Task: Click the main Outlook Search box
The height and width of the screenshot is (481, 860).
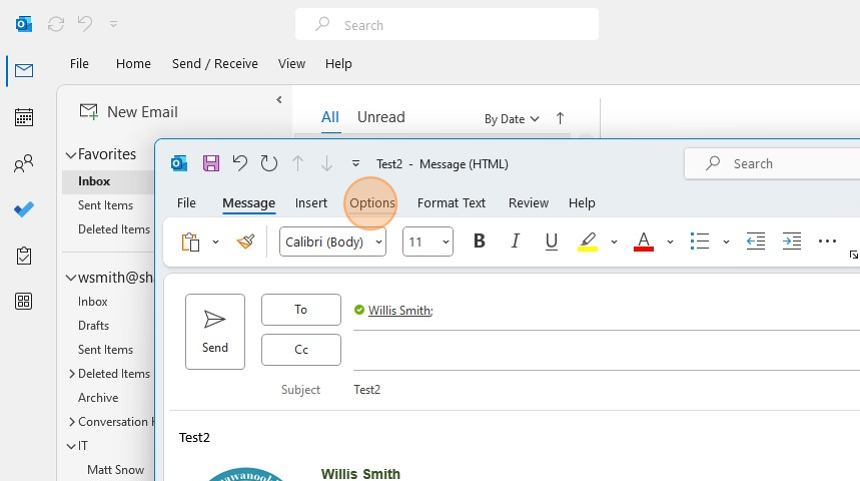Action: click(447, 24)
